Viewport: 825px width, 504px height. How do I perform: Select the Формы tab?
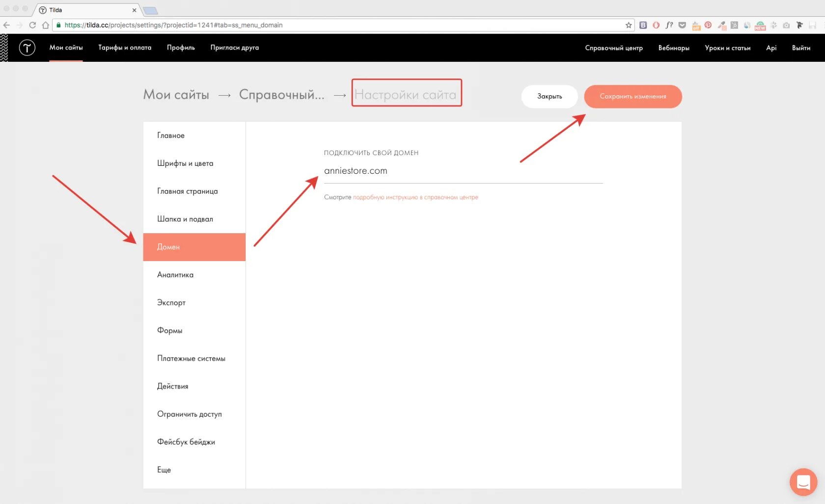pos(194,330)
